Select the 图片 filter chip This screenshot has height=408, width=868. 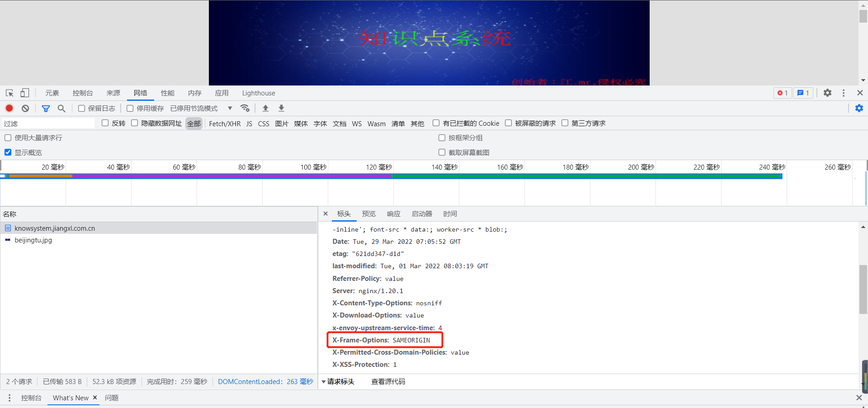282,123
